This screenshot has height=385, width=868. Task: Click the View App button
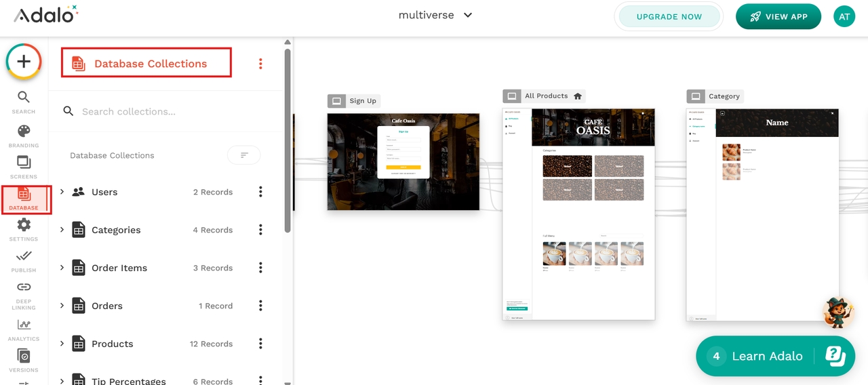tap(778, 16)
